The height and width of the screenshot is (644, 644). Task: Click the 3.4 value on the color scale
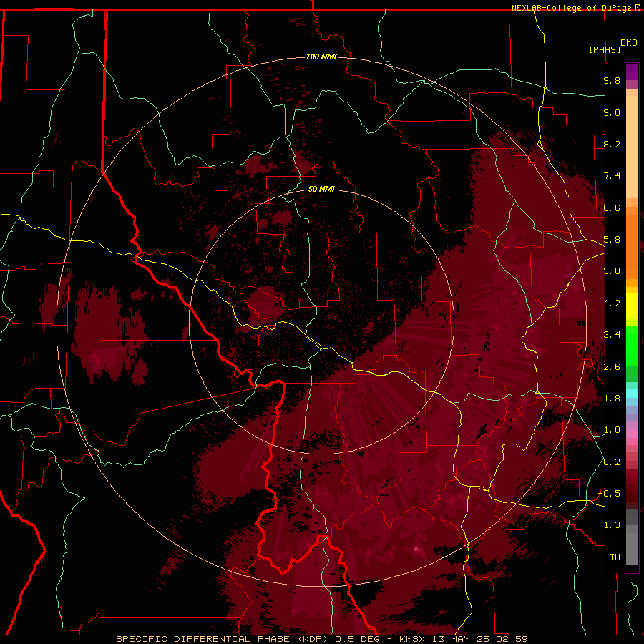tap(612, 335)
